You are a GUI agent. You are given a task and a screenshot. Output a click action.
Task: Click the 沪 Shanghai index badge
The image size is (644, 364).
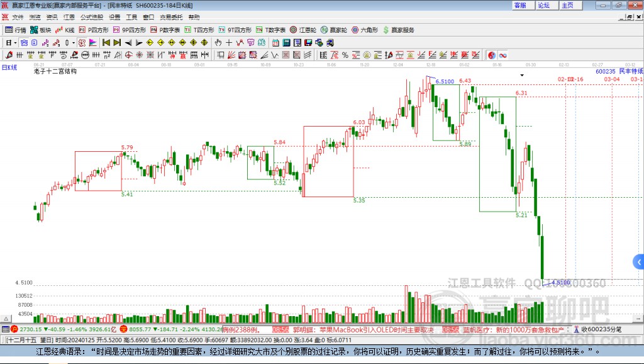coord(14,329)
